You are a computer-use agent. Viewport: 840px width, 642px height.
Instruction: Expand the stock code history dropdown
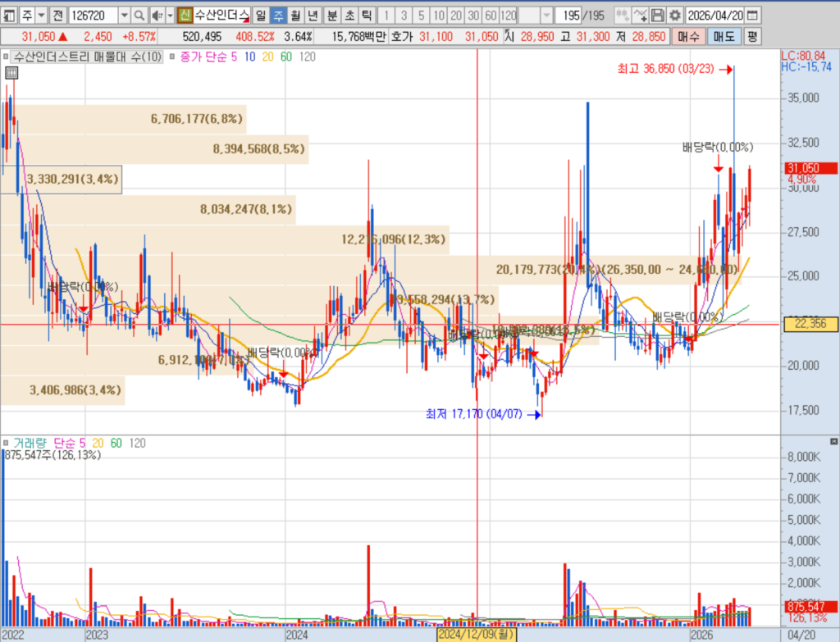pyautogui.click(x=125, y=15)
